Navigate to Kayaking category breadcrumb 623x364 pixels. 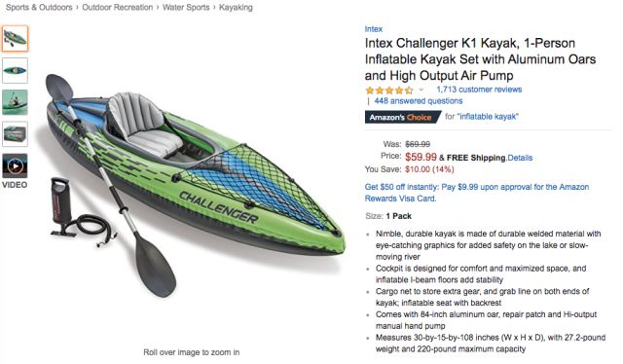(x=236, y=7)
